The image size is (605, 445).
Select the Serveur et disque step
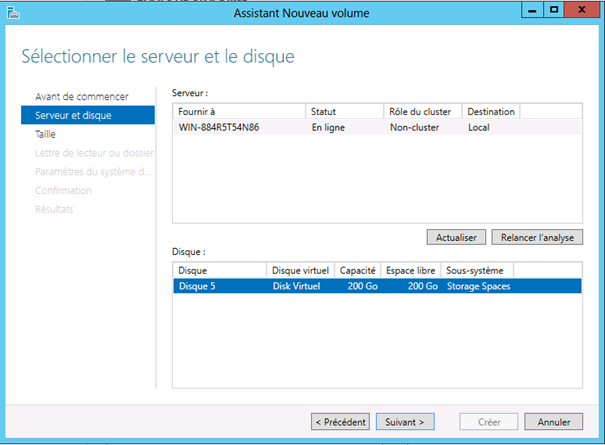73,115
